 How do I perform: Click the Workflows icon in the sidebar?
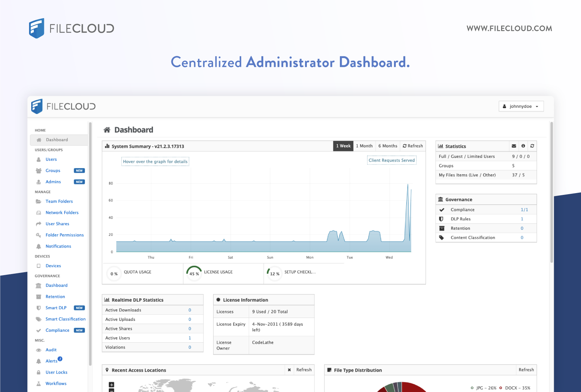point(38,384)
